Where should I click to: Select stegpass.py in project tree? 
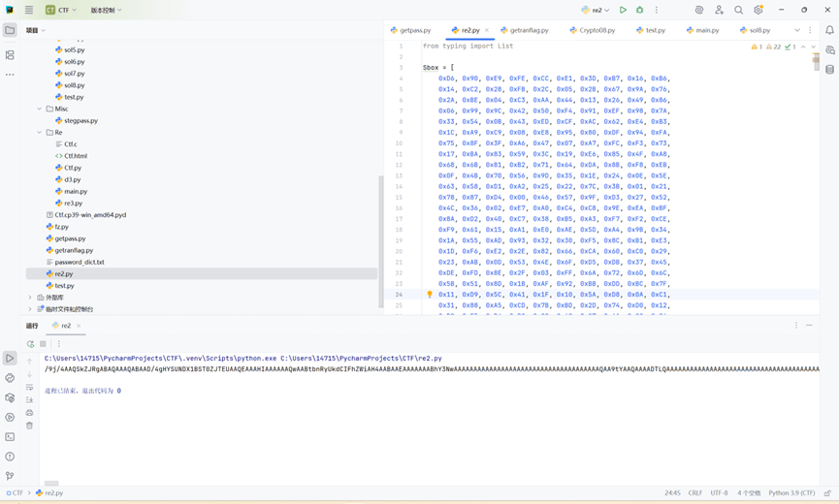pos(77,121)
